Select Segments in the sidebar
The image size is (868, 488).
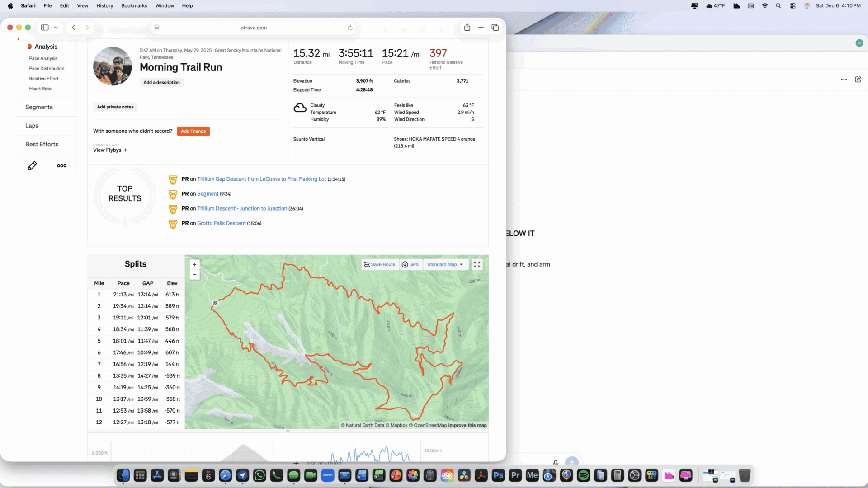[x=39, y=107]
